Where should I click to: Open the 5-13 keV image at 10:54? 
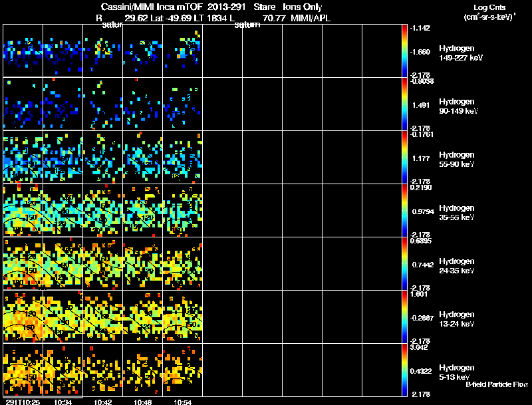click(182, 370)
